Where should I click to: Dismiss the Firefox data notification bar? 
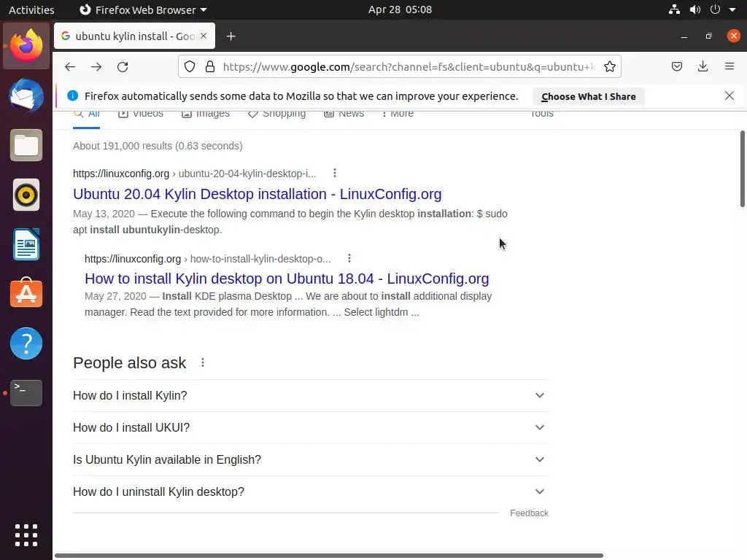[729, 96]
